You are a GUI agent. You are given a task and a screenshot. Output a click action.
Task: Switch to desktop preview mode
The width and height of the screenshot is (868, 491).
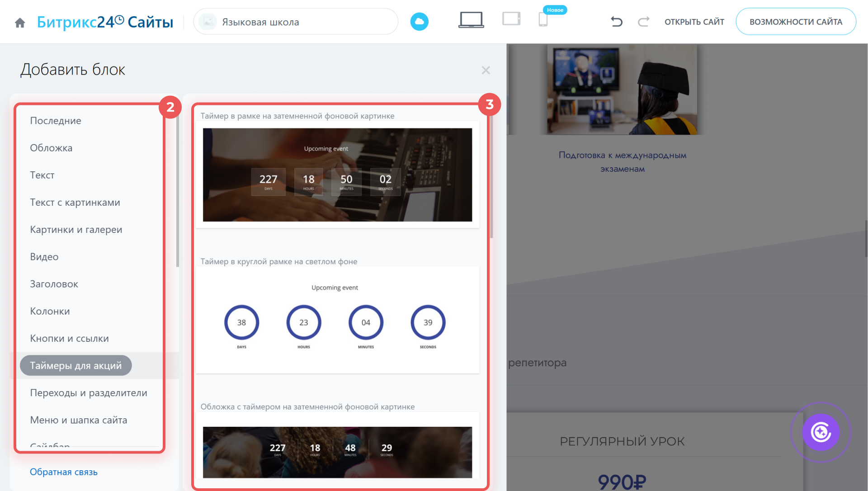coord(471,20)
